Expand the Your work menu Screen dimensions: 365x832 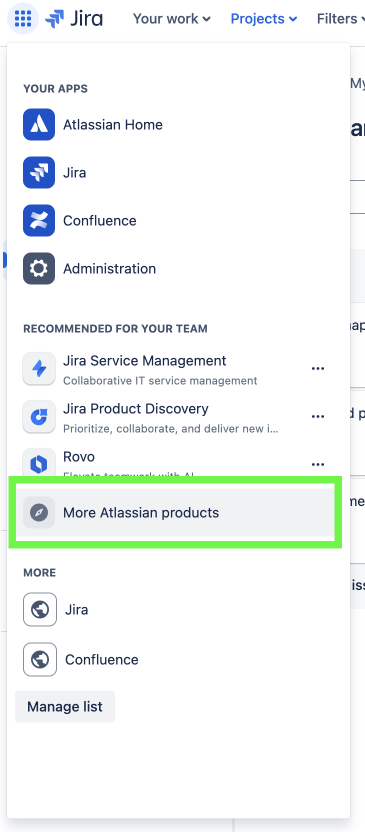tap(171, 19)
